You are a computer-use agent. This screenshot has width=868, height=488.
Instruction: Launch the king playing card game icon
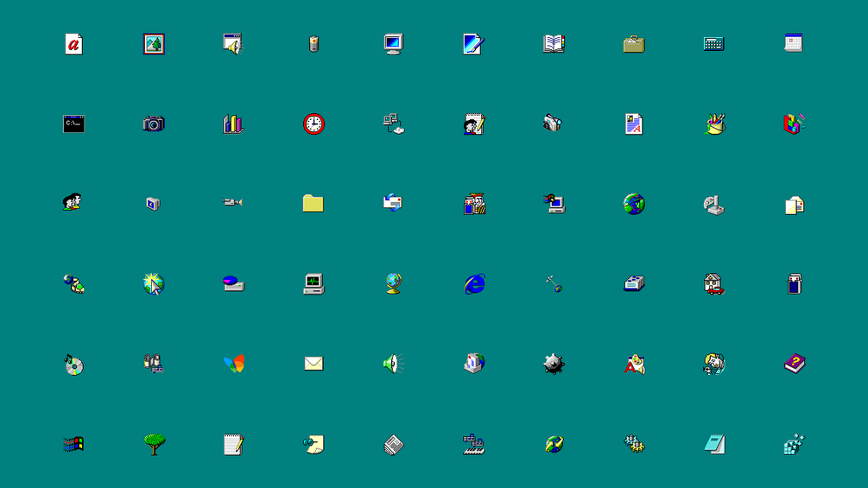[x=474, y=204]
